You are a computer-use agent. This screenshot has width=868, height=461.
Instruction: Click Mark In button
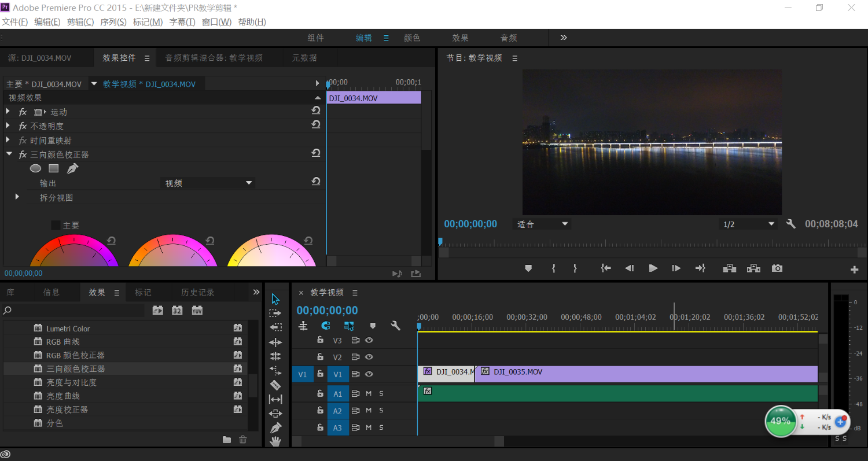coord(554,268)
